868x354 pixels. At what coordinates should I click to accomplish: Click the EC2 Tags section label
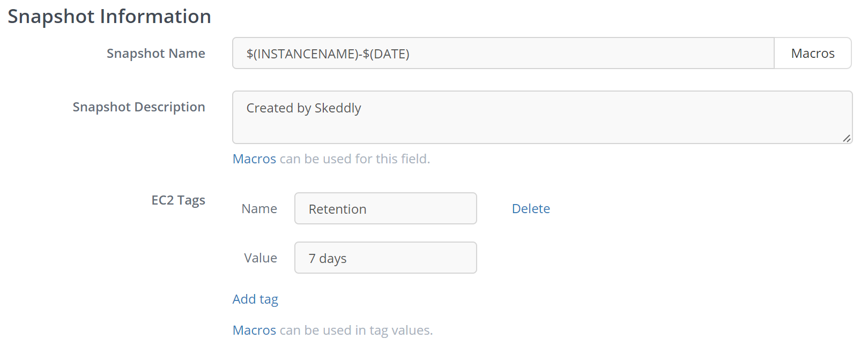[178, 200]
